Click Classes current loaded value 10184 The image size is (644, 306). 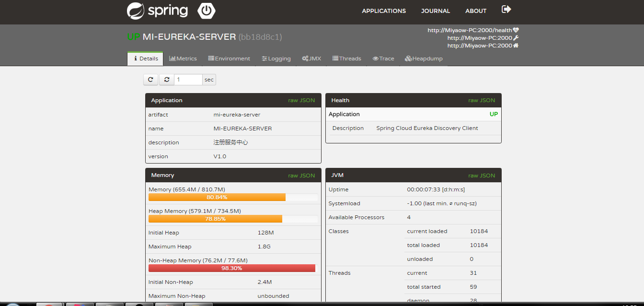pyautogui.click(x=479, y=231)
